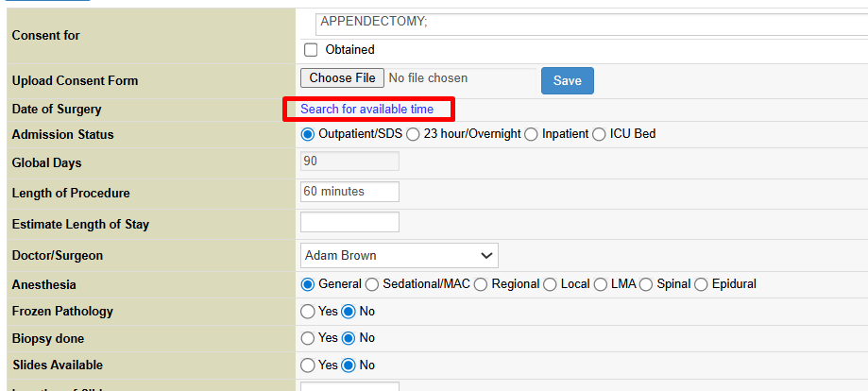Set Biopsy done to Yes
The image size is (868, 391).
click(x=307, y=338)
